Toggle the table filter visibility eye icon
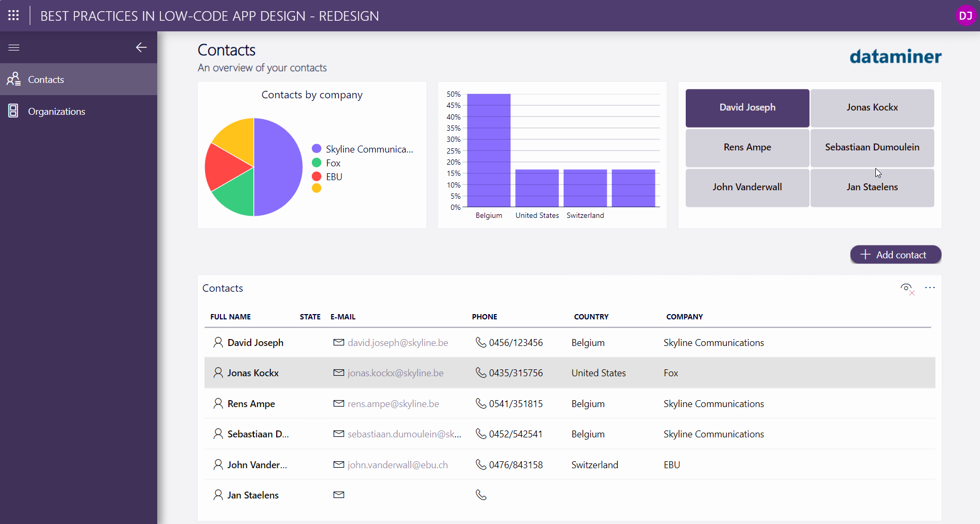 pos(907,288)
